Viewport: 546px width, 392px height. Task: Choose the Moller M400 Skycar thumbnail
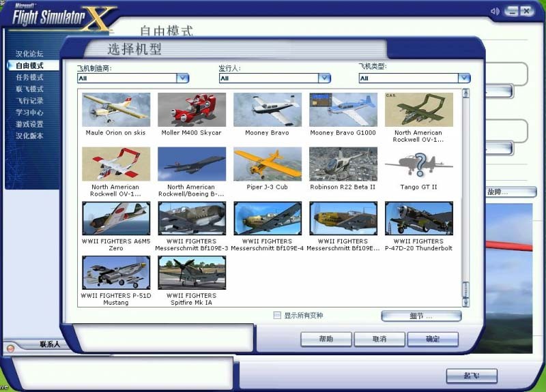pos(192,110)
